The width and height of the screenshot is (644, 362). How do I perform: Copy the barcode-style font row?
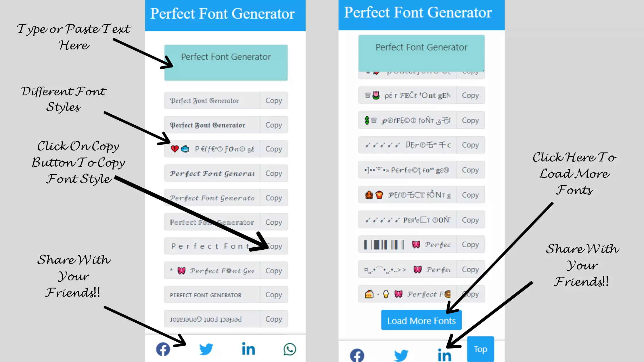click(470, 244)
